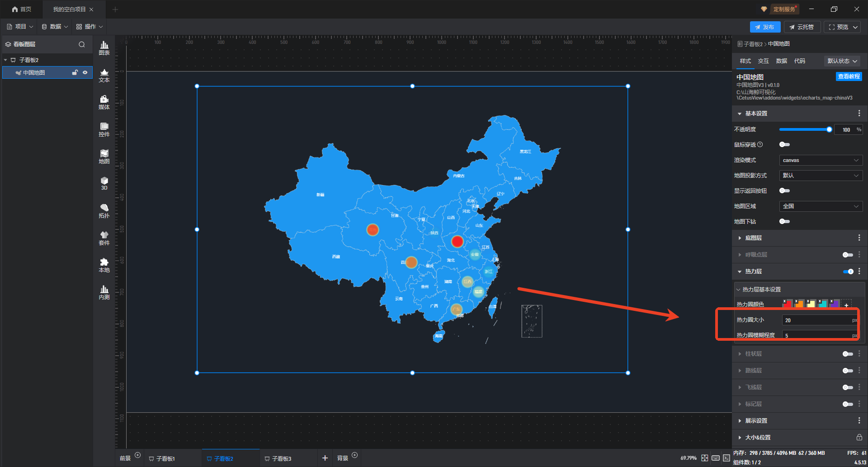Turn off the 热力层 toggle
The width and height of the screenshot is (868, 467).
(x=848, y=272)
